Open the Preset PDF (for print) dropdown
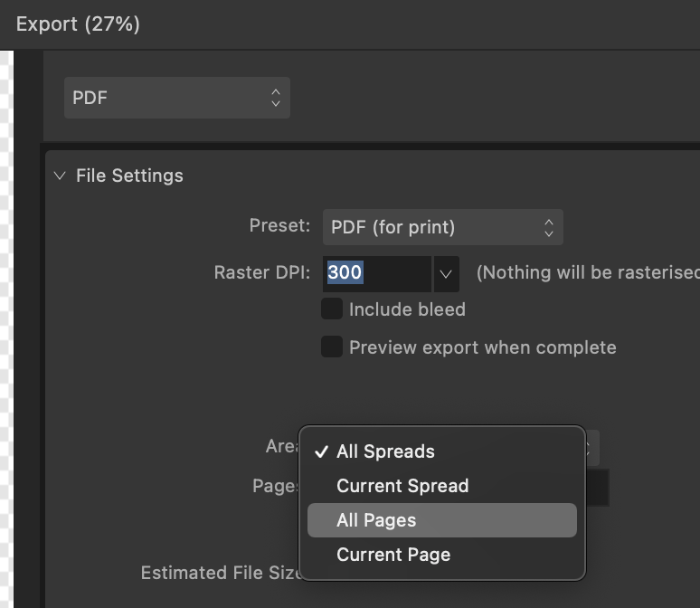 [443, 227]
